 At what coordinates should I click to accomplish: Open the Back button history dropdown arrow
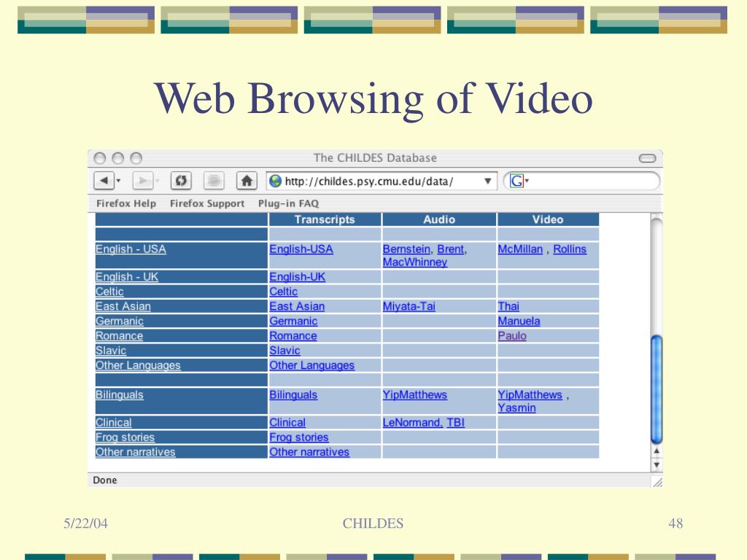(x=119, y=181)
